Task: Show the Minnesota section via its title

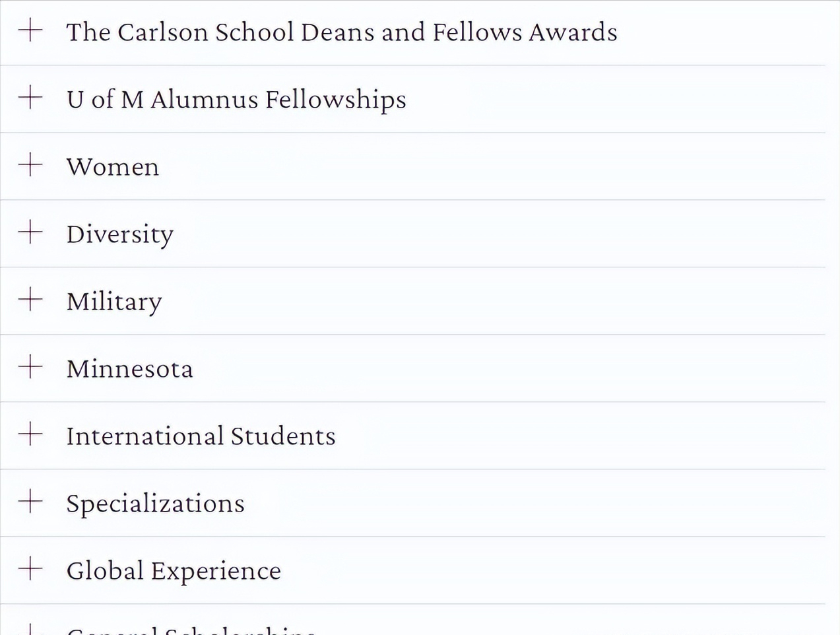Action: coord(129,369)
